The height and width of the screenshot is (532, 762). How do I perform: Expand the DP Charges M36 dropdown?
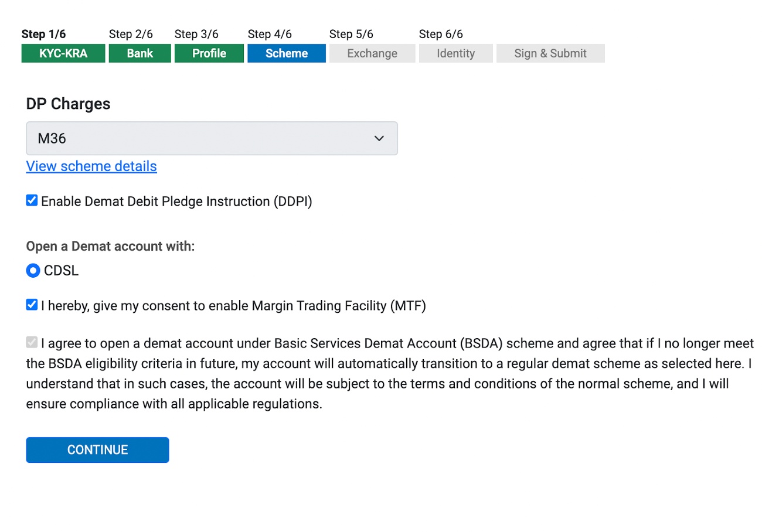(x=212, y=138)
